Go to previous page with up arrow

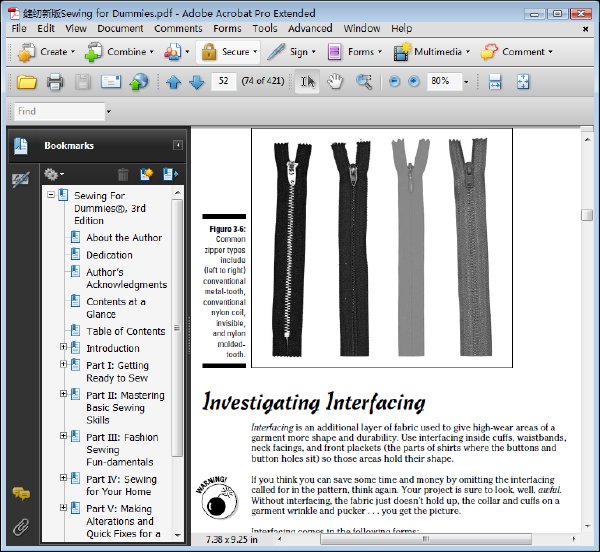(x=174, y=82)
